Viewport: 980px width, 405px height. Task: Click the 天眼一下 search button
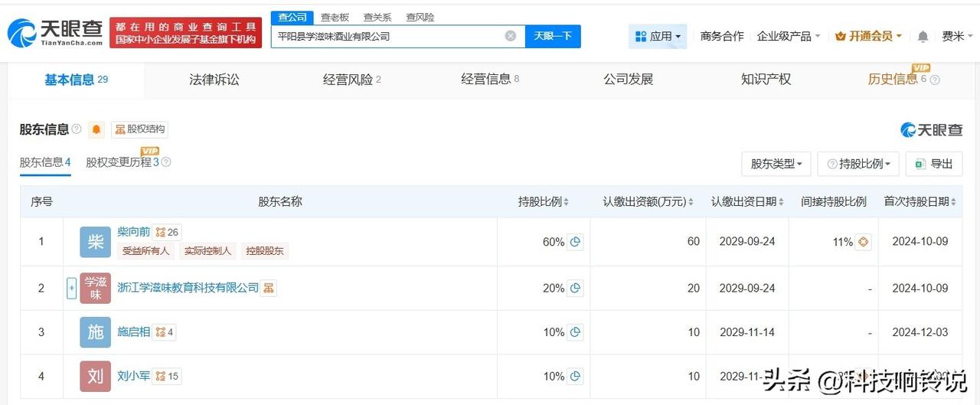[x=553, y=36]
